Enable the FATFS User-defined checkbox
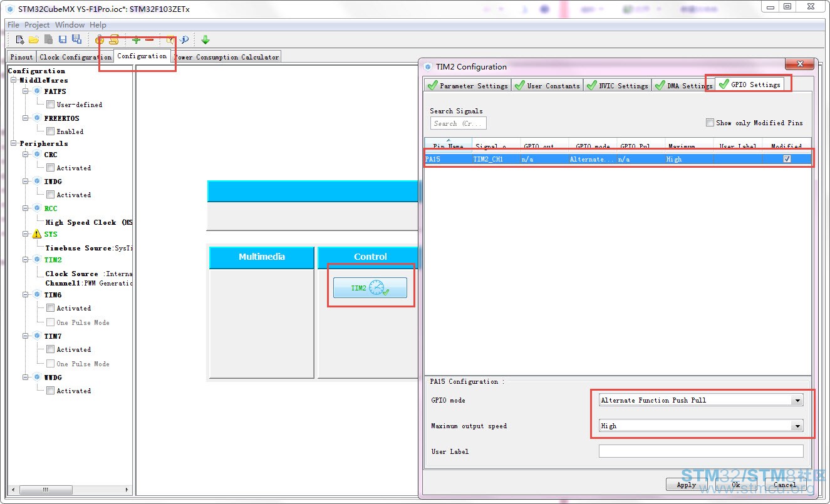The image size is (830, 504). [x=50, y=105]
